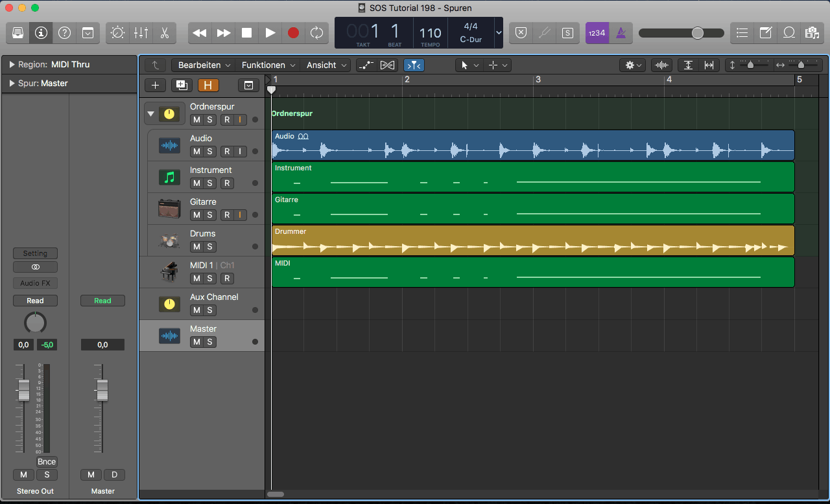The image size is (830, 504).
Task: Click the Record button in transport
Action: [293, 33]
